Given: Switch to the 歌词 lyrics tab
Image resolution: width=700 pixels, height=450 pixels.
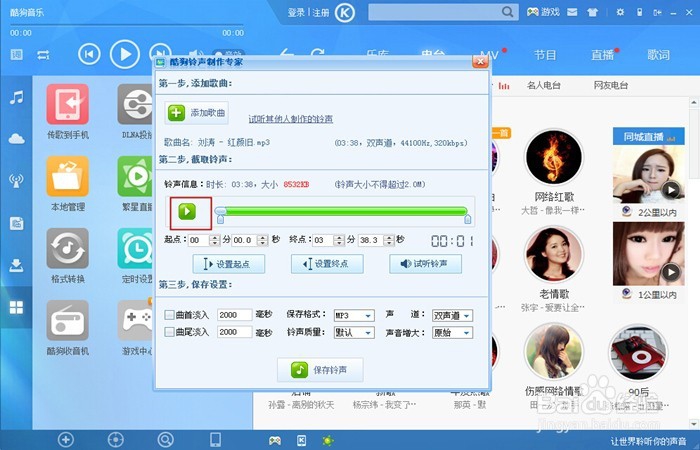Looking at the screenshot, I should click(x=658, y=55).
